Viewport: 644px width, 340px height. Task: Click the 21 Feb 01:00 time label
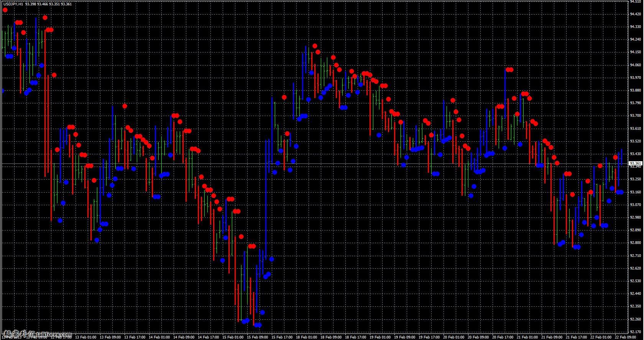click(527, 337)
